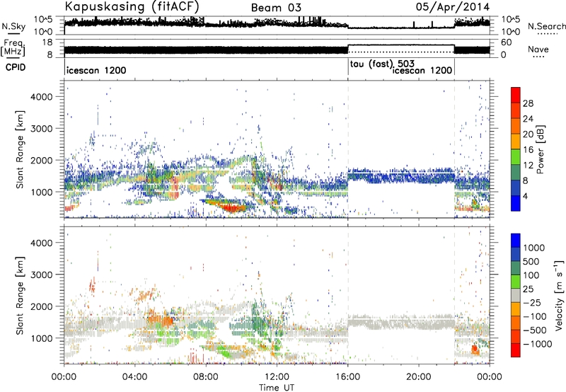Click the 'Power [dB]' colorbar title
Viewport: 566px width, 392px height.
tap(541, 149)
